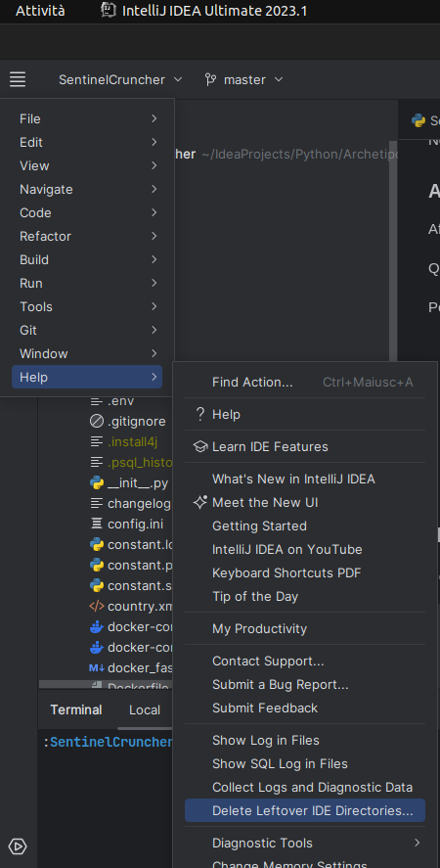Open the Edit menu
This screenshot has width=440, height=868.
[x=87, y=142]
